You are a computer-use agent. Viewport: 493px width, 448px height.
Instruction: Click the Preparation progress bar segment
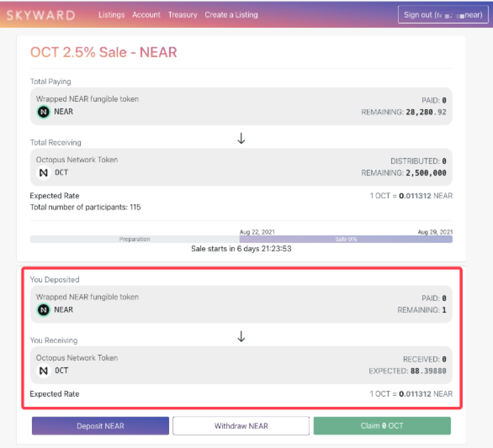pyautogui.click(x=135, y=239)
